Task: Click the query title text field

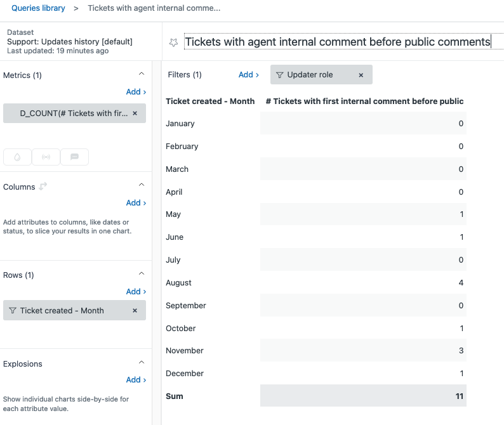Action: (x=338, y=42)
